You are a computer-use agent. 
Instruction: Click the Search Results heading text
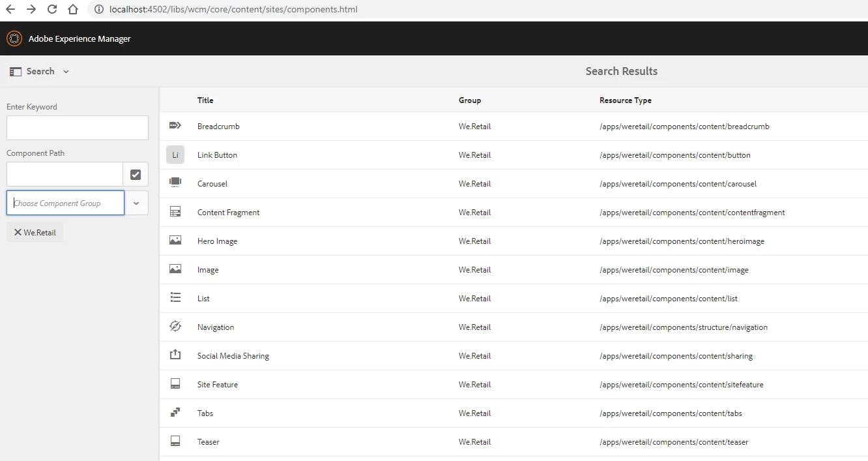[622, 71]
